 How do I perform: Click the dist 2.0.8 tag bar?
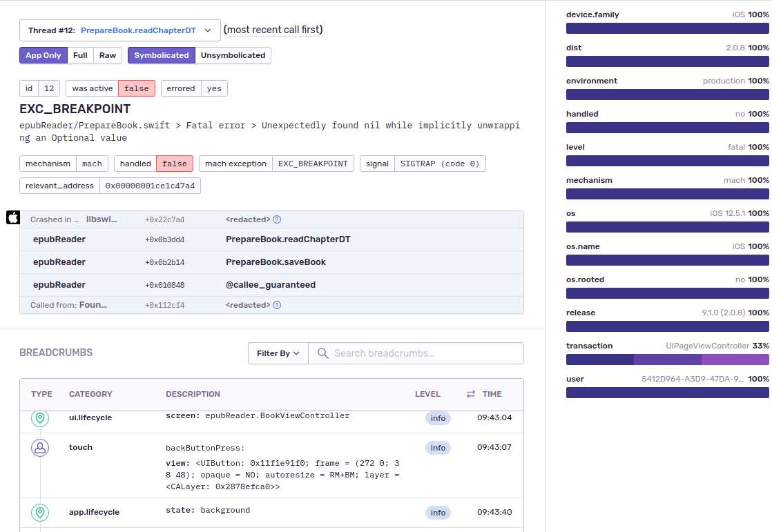click(x=668, y=61)
